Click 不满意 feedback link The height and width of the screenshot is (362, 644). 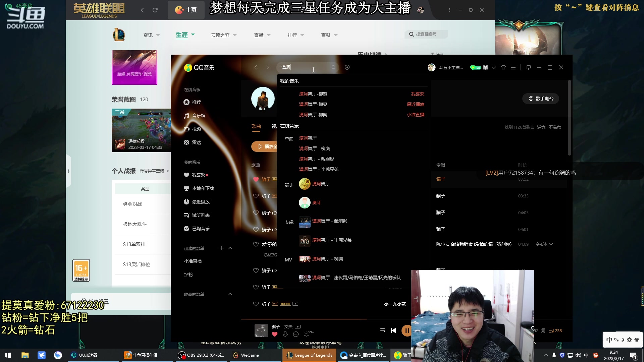pyautogui.click(x=555, y=127)
